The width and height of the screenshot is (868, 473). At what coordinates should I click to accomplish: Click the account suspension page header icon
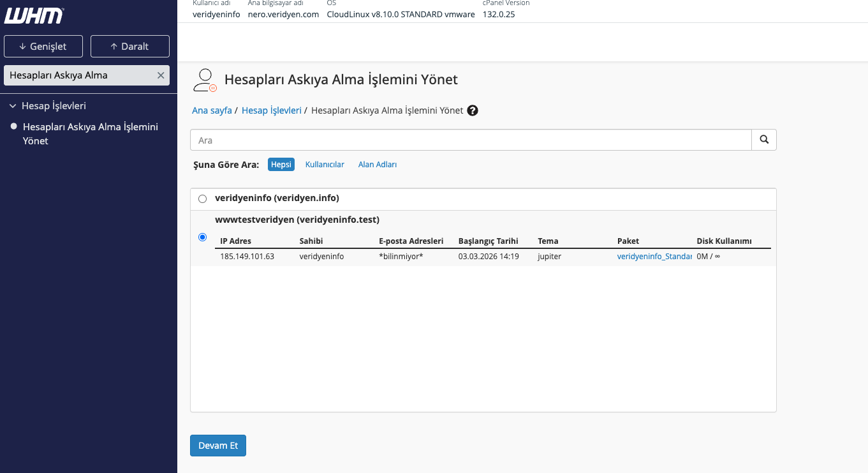[x=205, y=80]
